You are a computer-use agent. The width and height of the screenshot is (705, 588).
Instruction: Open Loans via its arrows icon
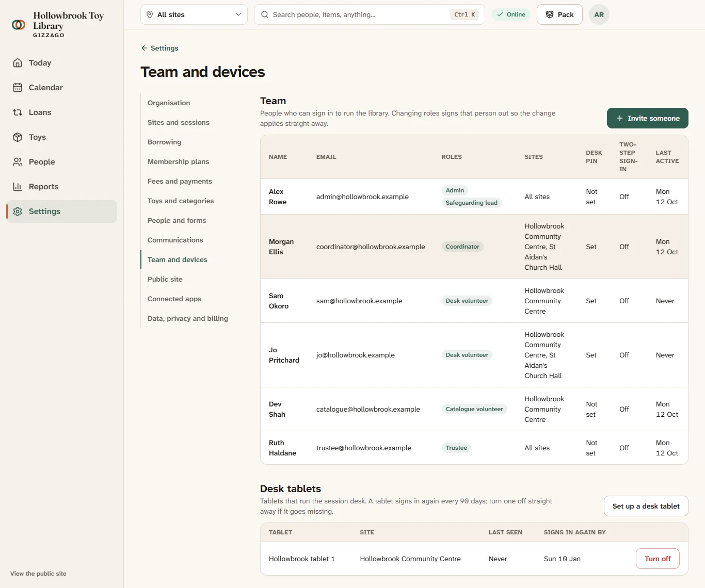pos(18,112)
